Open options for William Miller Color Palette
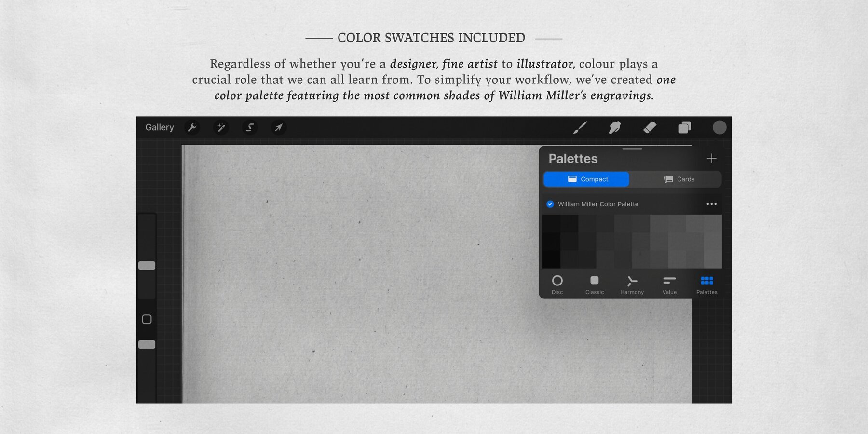 [712, 204]
